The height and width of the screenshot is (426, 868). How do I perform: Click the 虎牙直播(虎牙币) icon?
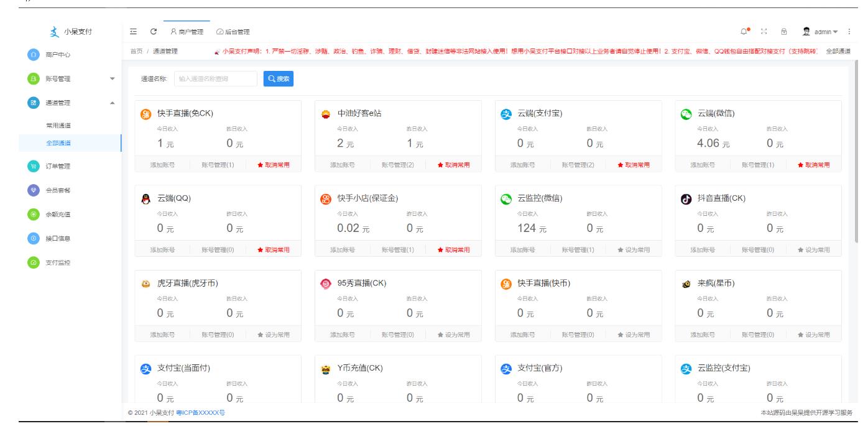[146, 284]
